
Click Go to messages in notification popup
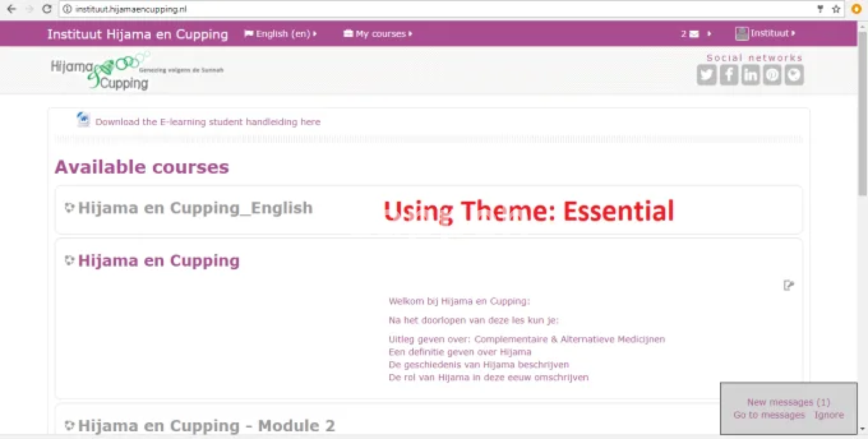pos(769,415)
